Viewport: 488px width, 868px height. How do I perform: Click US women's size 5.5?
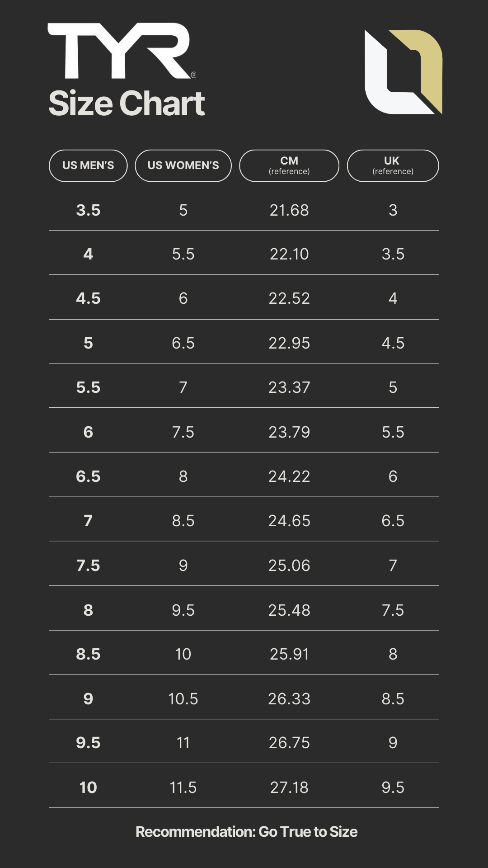tap(183, 254)
